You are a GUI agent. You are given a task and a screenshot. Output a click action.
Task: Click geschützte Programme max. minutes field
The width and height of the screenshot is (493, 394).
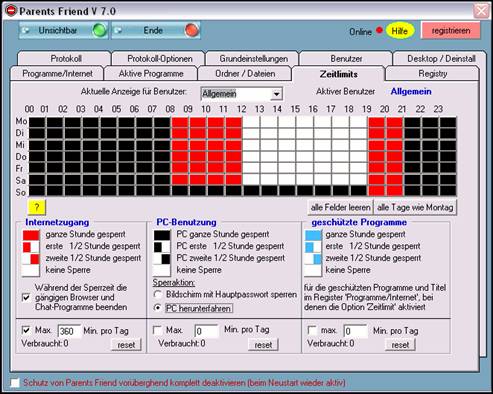pyautogui.click(x=355, y=331)
